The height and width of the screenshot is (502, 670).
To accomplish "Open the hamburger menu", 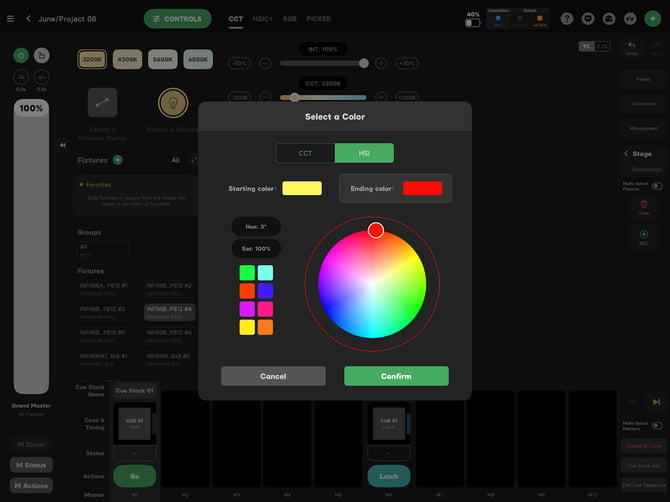I will click(10, 19).
